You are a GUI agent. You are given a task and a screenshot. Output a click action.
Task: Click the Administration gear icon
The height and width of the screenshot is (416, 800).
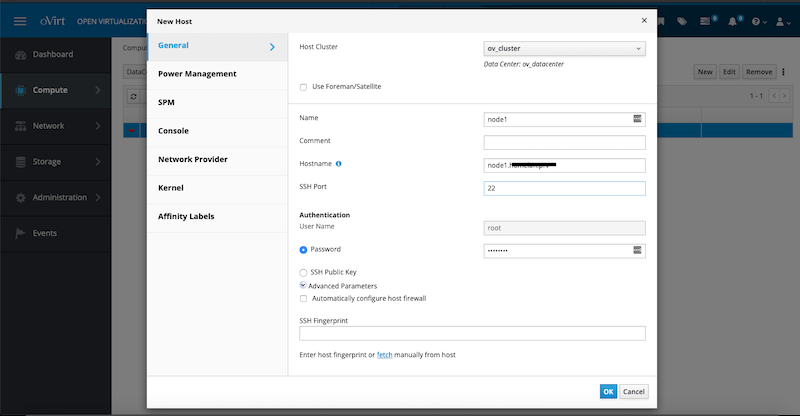(20, 198)
